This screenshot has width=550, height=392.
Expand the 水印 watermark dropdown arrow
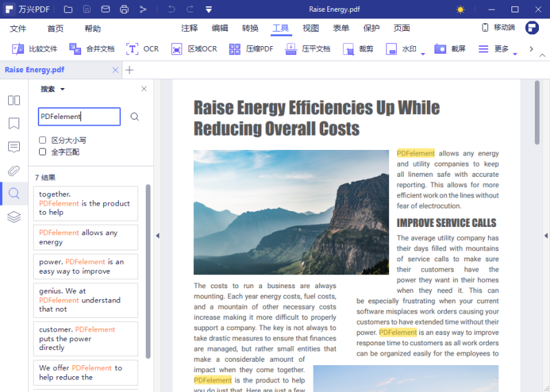pos(423,54)
